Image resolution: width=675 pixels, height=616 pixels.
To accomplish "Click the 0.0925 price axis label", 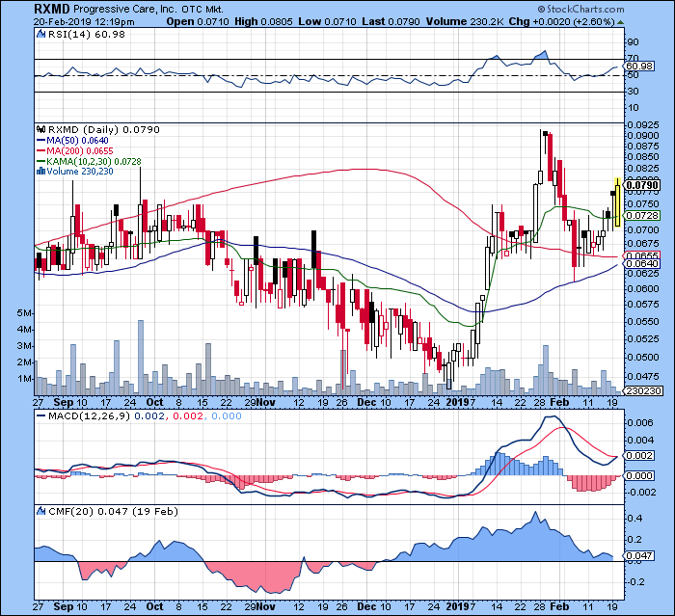I will [x=643, y=124].
